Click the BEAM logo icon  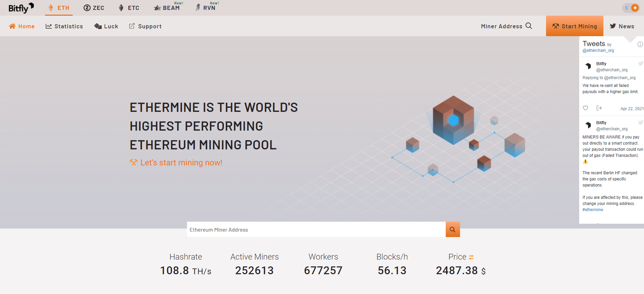(x=157, y=8)
